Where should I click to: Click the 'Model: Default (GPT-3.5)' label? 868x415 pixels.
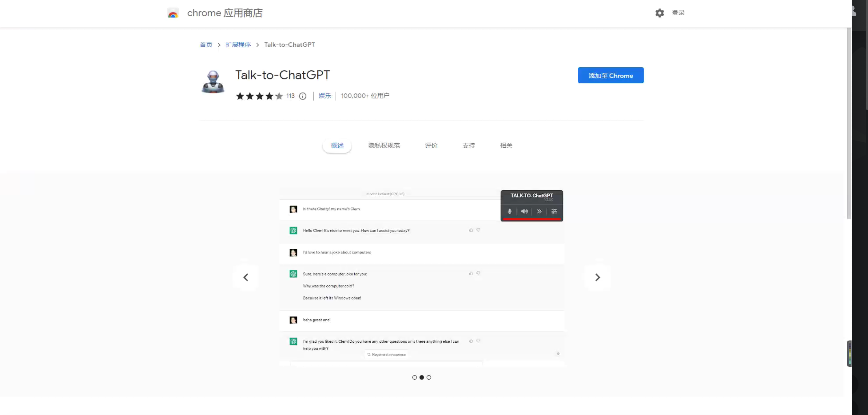point(385,194)
